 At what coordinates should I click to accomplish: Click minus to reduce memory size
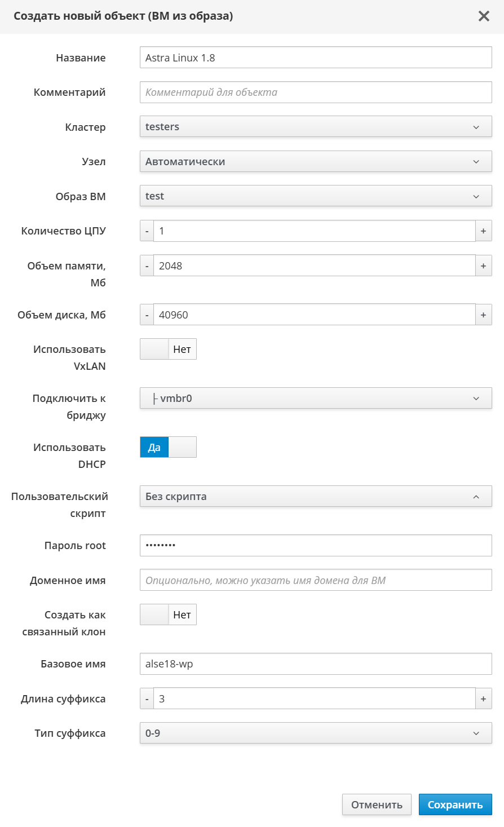click(147, 266)
